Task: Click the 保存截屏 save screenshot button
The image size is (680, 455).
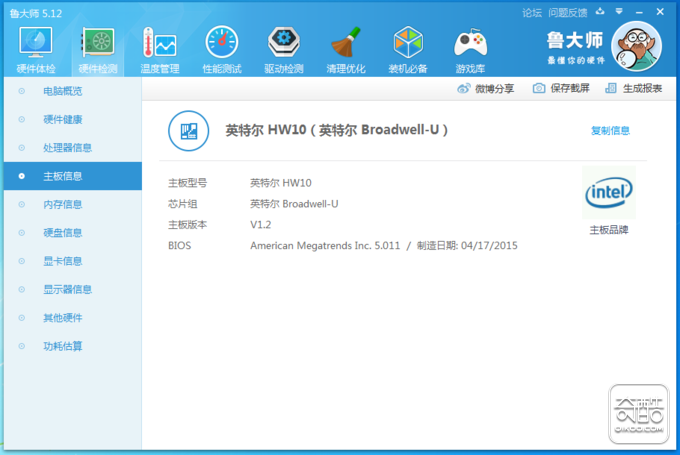Action: pyautogui.click(x=561, y=88)
